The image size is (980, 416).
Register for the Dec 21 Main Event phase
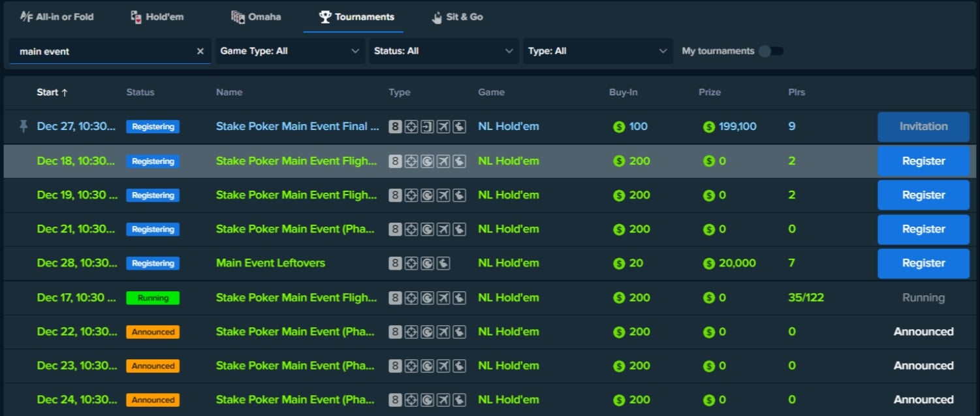coord(923,229)
